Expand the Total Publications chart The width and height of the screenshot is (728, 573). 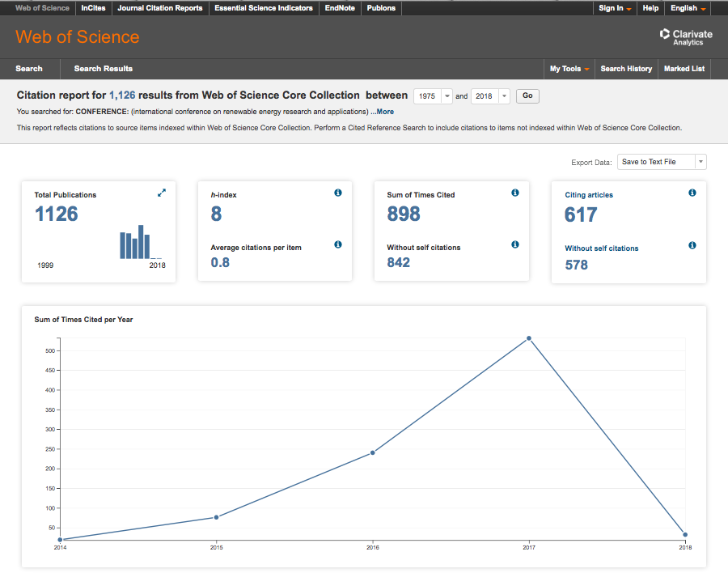pyautogui.click(x=162, y=193)
